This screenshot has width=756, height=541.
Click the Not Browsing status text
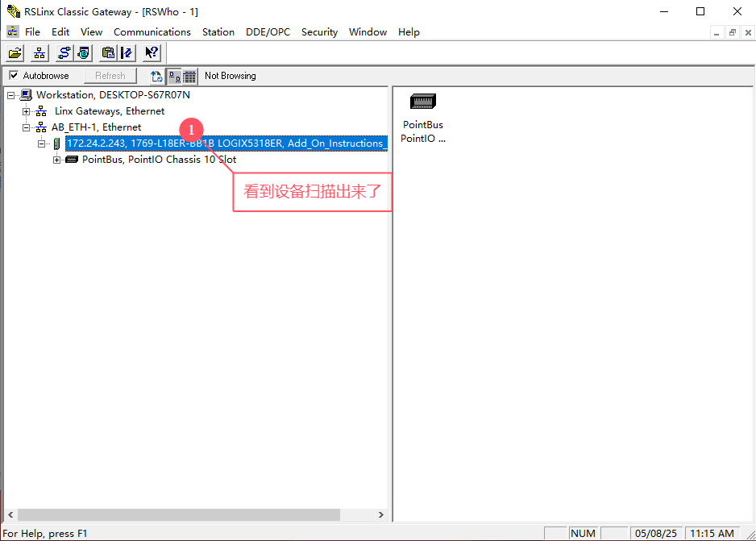click(230, 76)
